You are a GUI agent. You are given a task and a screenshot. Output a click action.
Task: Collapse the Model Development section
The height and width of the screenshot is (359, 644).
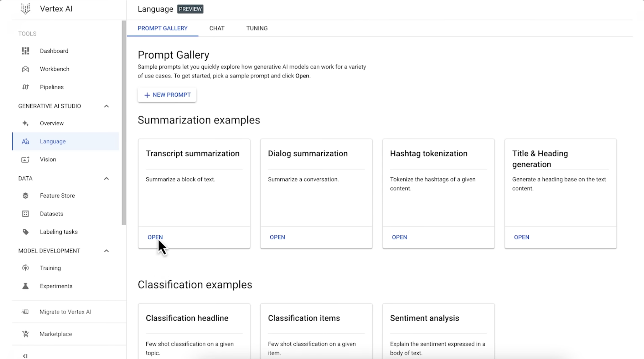[x=106, y=251]
